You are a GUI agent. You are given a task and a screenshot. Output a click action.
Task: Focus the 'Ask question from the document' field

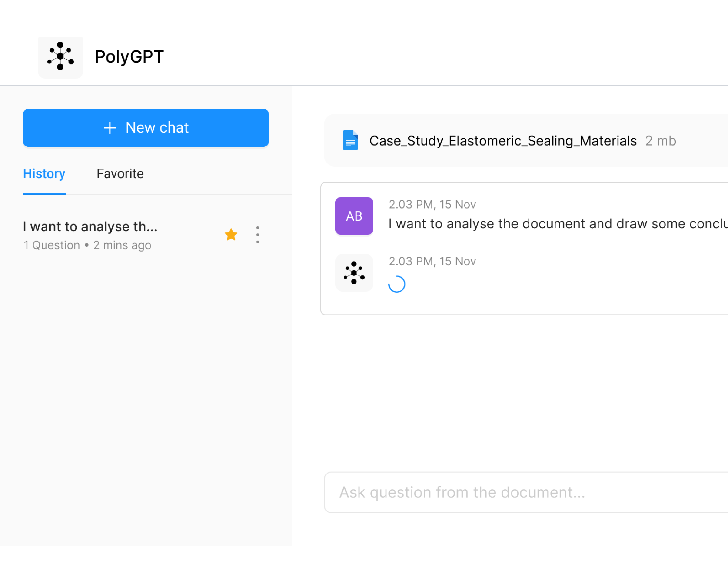[x=524, y=492]
